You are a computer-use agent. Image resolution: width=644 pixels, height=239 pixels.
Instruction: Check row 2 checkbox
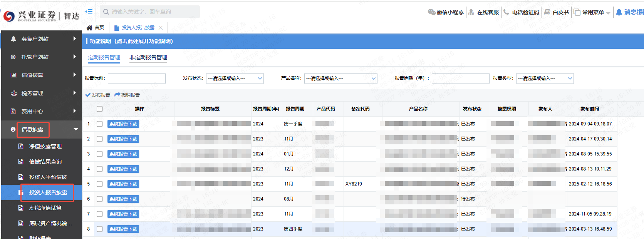pyautogui.click(x=99, y=139)
